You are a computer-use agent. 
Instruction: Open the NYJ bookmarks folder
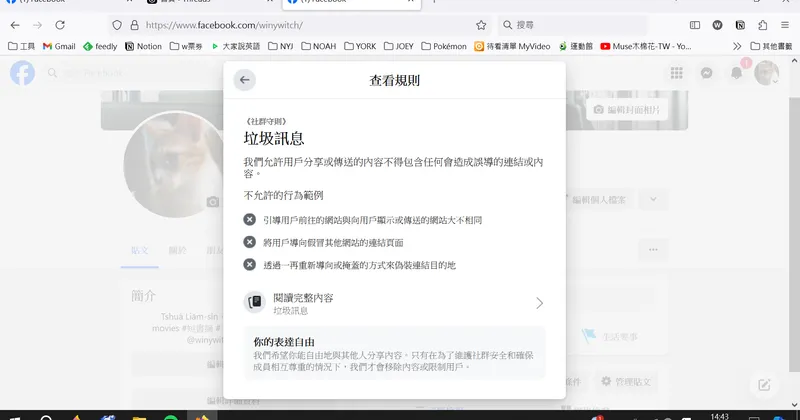pos(281,46)
